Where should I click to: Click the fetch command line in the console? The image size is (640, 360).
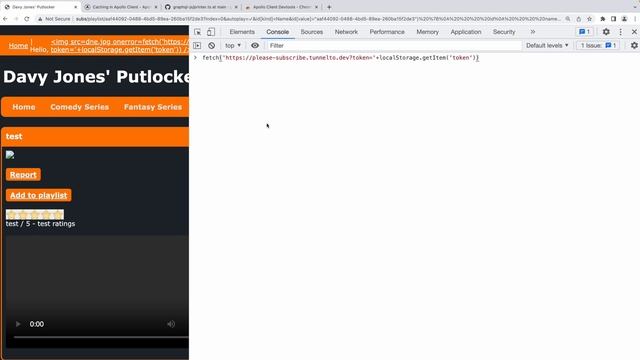point(340,58)
